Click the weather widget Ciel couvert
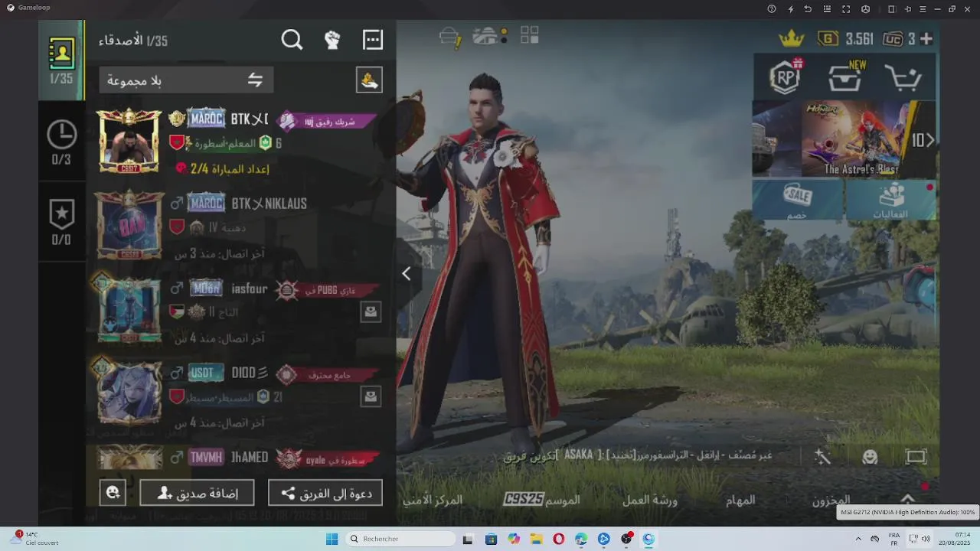Screen dimensions: 980x551 pos(34,539)
